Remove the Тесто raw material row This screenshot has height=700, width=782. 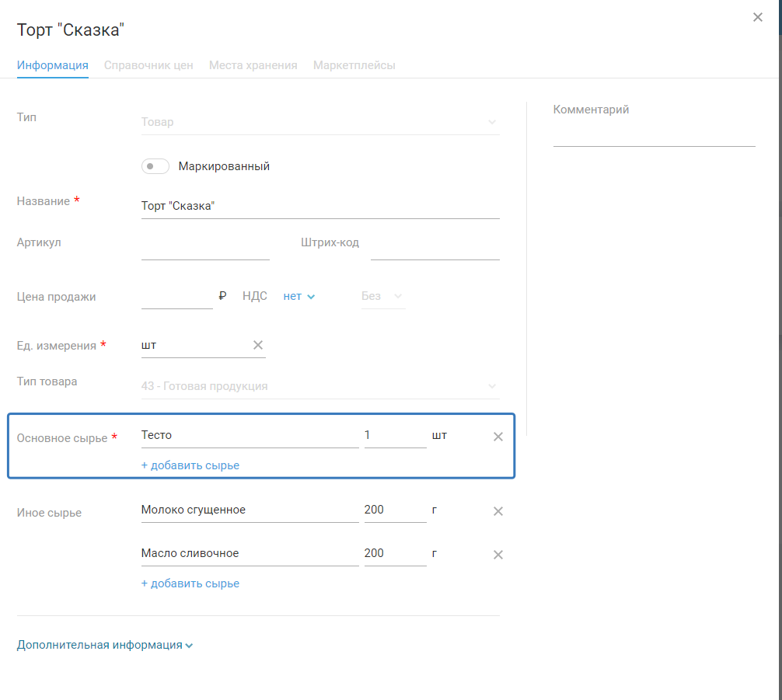(498, 437)
